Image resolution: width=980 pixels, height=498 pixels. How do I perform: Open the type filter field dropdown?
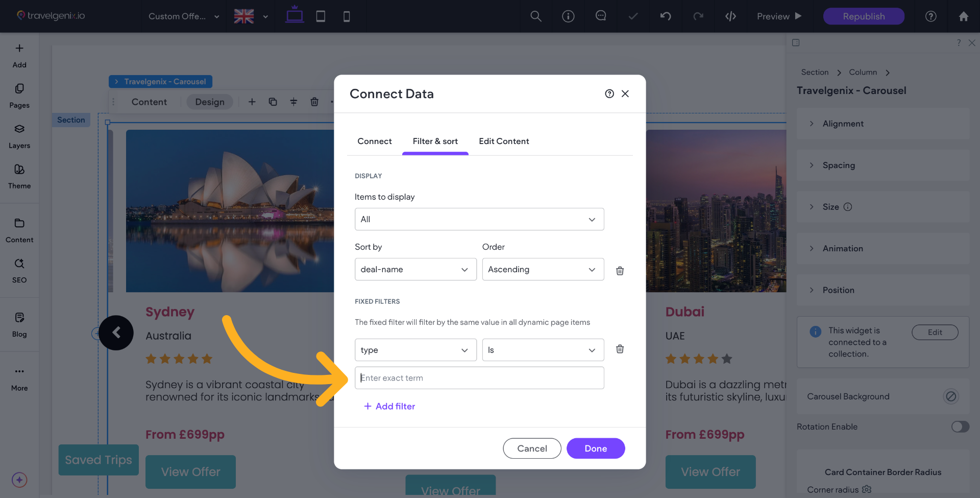415,350
